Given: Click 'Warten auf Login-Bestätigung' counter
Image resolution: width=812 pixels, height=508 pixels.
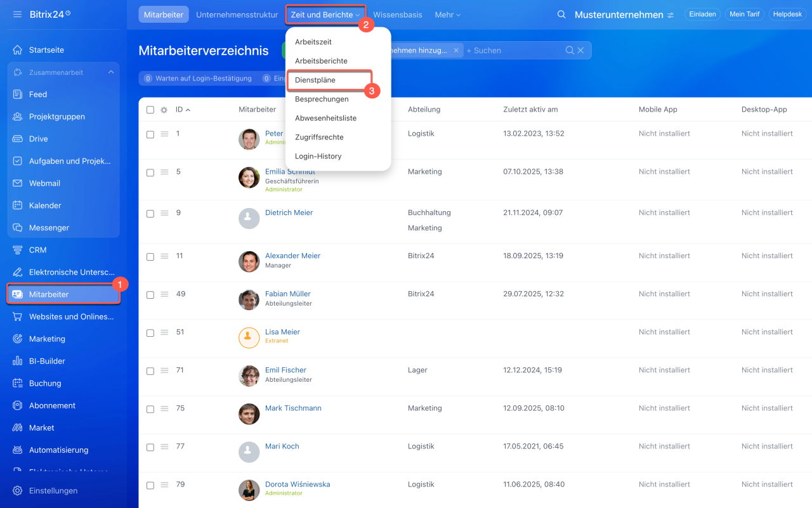Looking at the screenshot, I should click(198, 79).
